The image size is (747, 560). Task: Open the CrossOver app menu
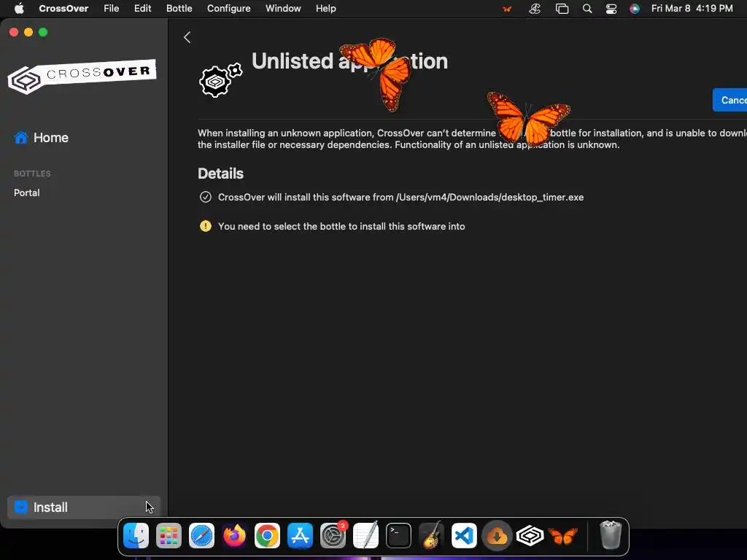pos(63,9)
